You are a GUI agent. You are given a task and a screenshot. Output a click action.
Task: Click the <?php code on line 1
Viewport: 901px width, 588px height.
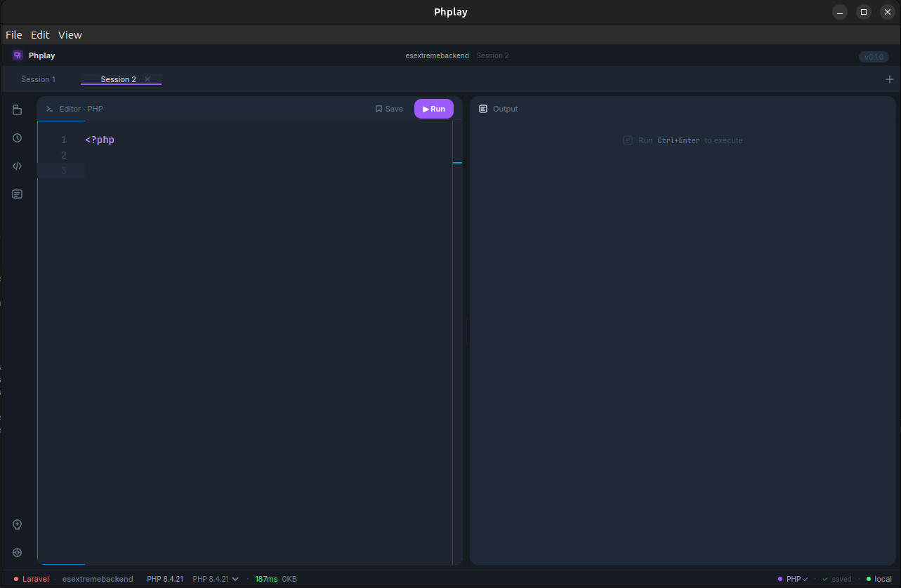click(x=100, y=140)
